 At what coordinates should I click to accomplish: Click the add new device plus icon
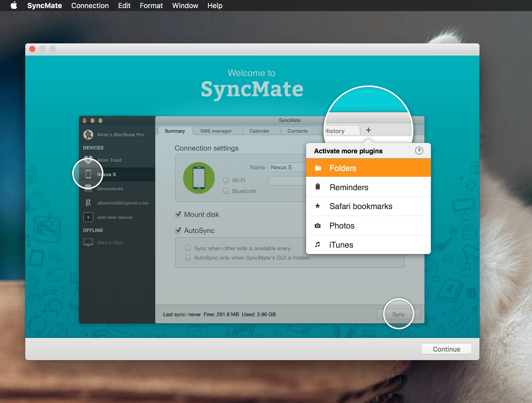(x=88, y=217)
